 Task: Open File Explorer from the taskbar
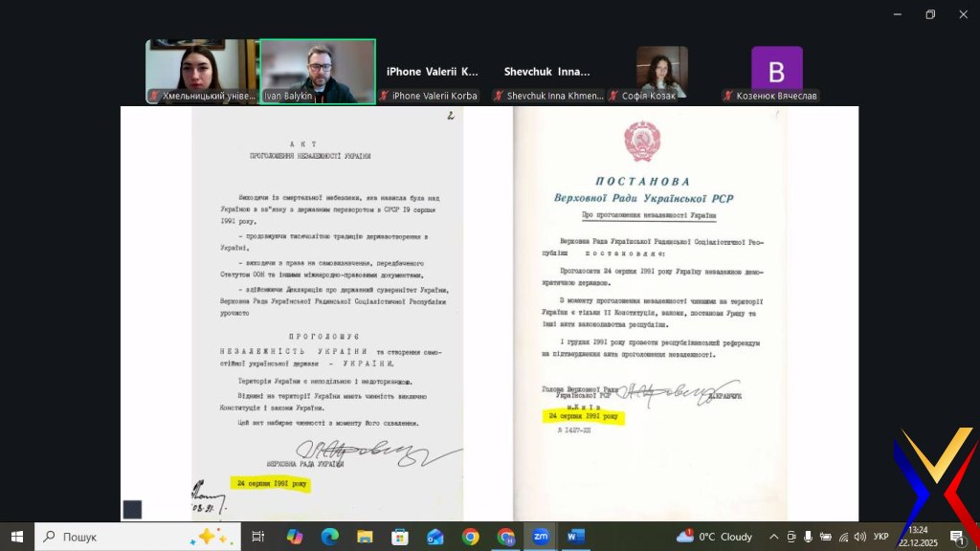coord(365,537)
